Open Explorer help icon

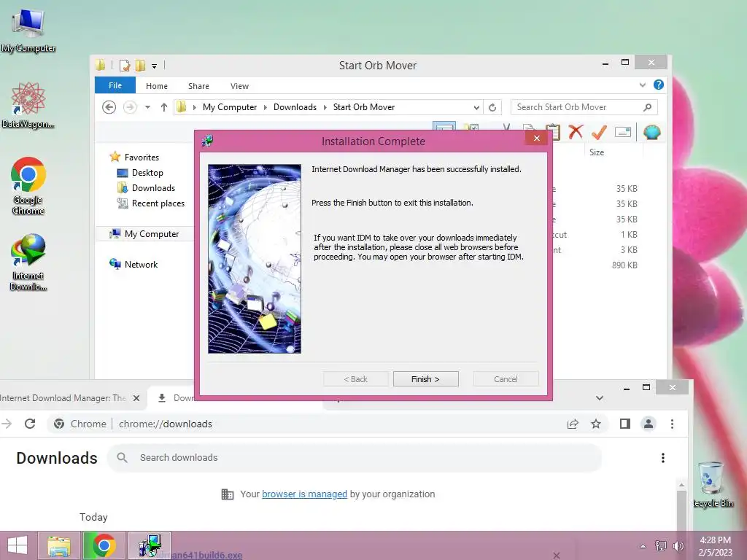[659, 85]
